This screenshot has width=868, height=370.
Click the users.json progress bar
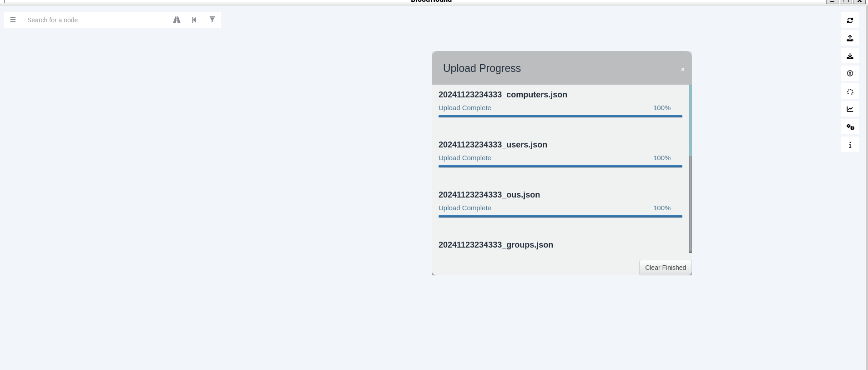coord(560,166)
